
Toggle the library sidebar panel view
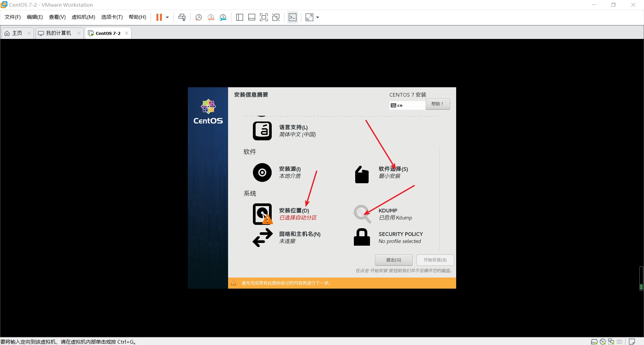(x=239, y=17)
